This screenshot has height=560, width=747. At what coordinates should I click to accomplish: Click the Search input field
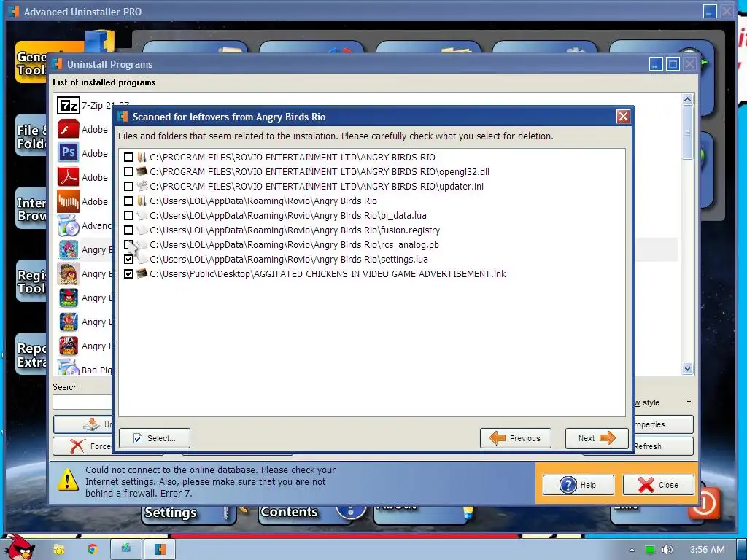pyautogui.click(x=82, y=402)
